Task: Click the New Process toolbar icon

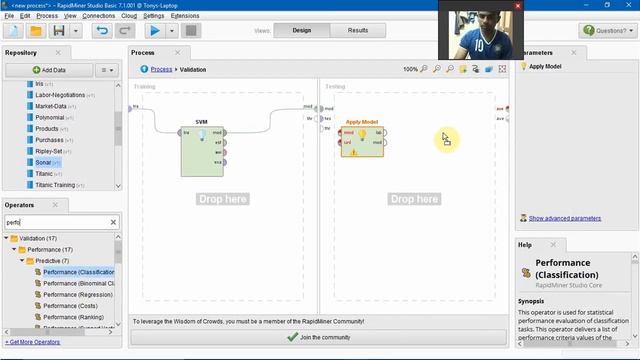Action: pos(13,31)
